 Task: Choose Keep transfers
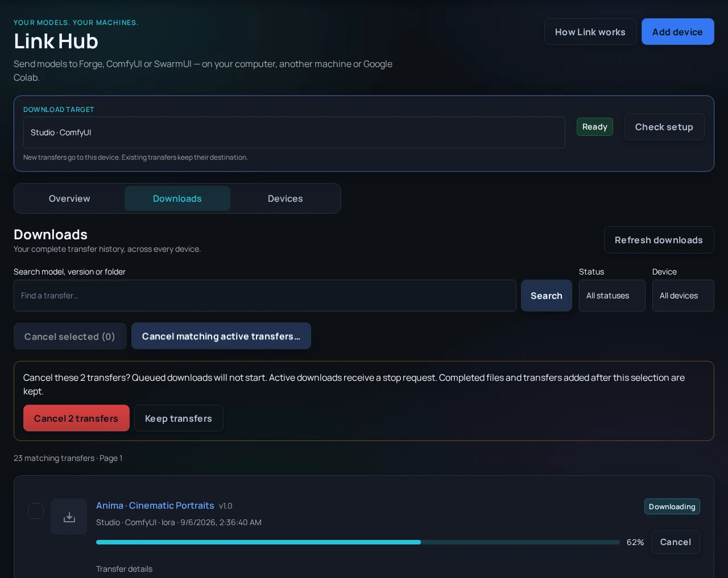coord(179,418)
